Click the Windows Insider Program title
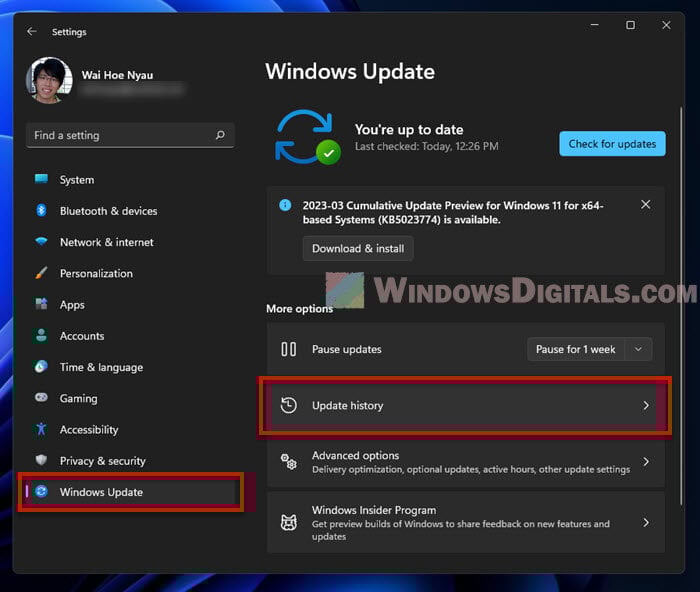 coord(374,510)
